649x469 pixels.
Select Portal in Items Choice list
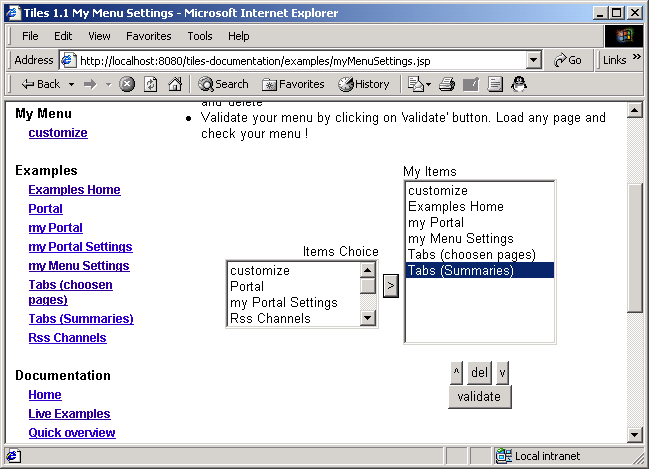tap(294, 286)
